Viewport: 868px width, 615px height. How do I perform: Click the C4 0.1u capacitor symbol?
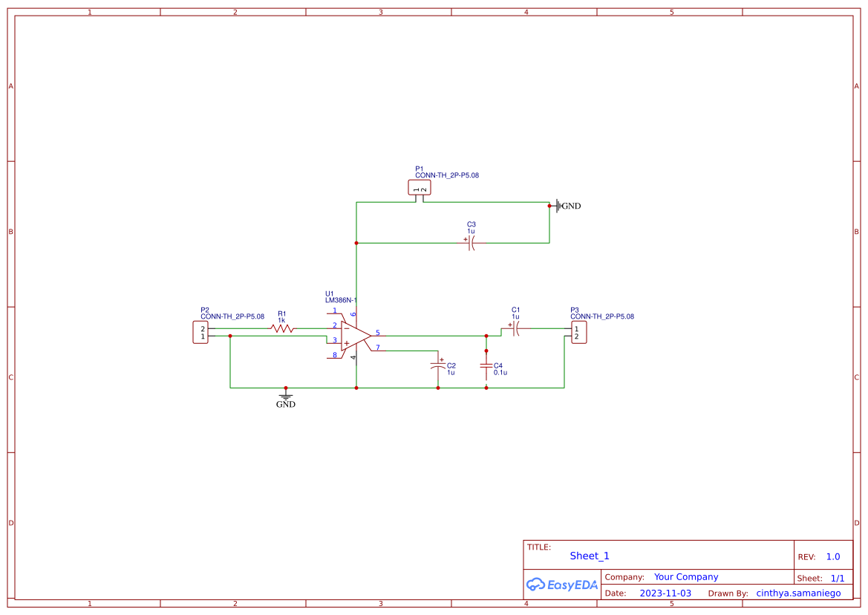(x=486, y=366)
